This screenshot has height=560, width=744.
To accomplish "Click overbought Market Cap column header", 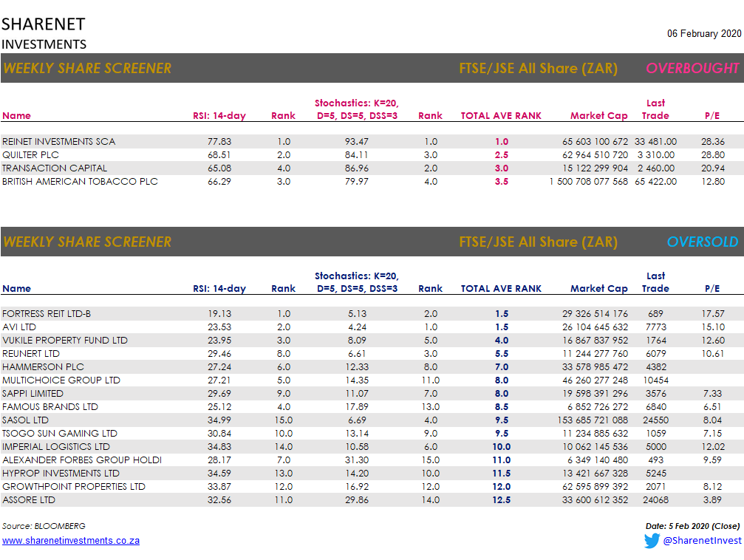I will point(598,116).
